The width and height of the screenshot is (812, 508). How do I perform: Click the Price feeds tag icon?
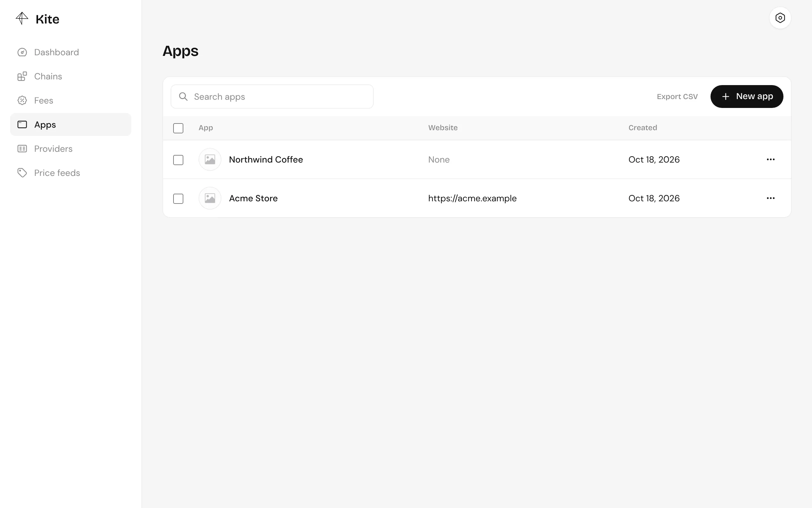click(x=22, y=173)
